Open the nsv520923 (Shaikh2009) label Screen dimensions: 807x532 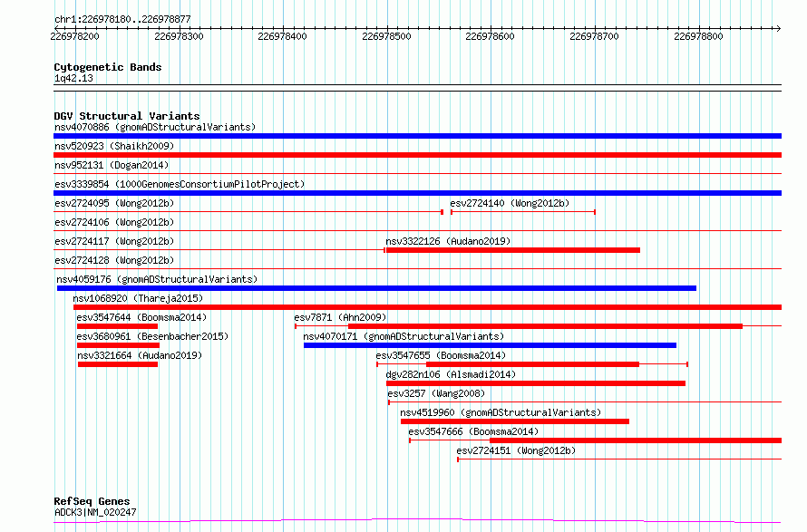pyautogui.click(x=114, y=146)
